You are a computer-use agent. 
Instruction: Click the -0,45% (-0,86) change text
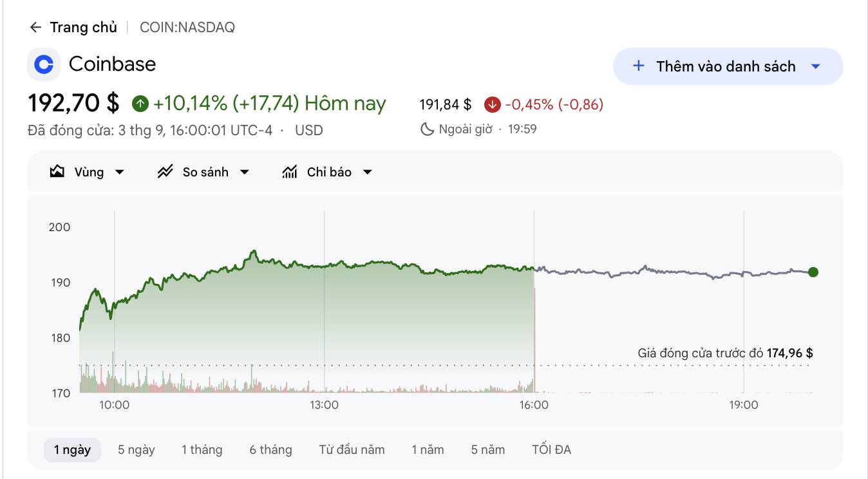554,104
